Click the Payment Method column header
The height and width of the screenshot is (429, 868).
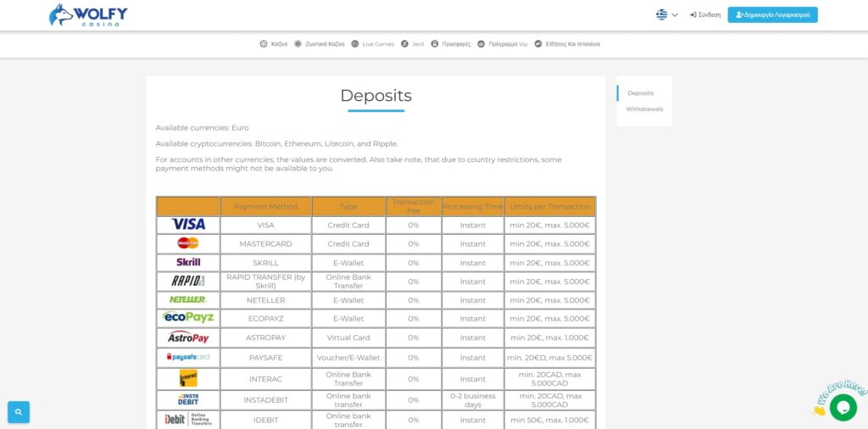coord(265,207)
